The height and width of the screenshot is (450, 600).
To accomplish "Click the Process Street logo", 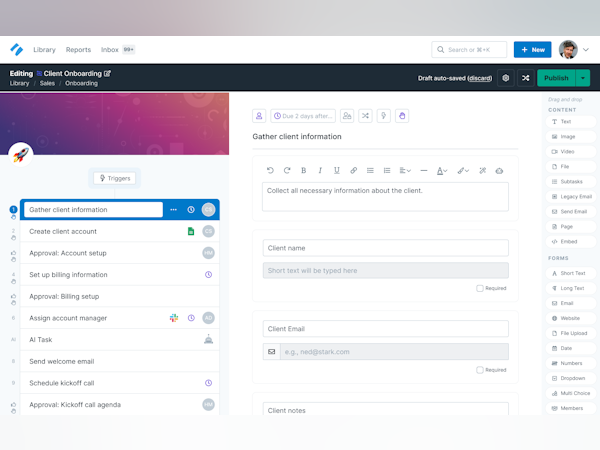I will point(16,49).
